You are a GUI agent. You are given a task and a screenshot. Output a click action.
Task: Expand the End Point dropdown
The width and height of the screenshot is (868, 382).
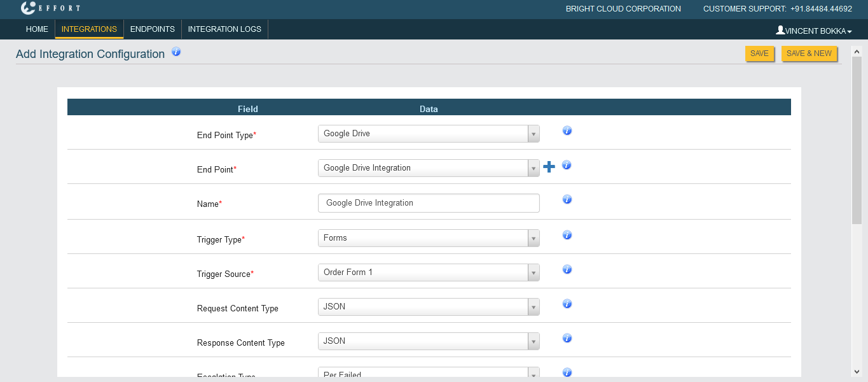point(429,168)
